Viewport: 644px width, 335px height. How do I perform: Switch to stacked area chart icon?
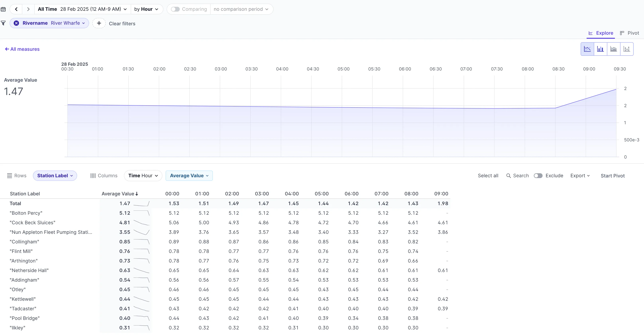coord(613,49)
